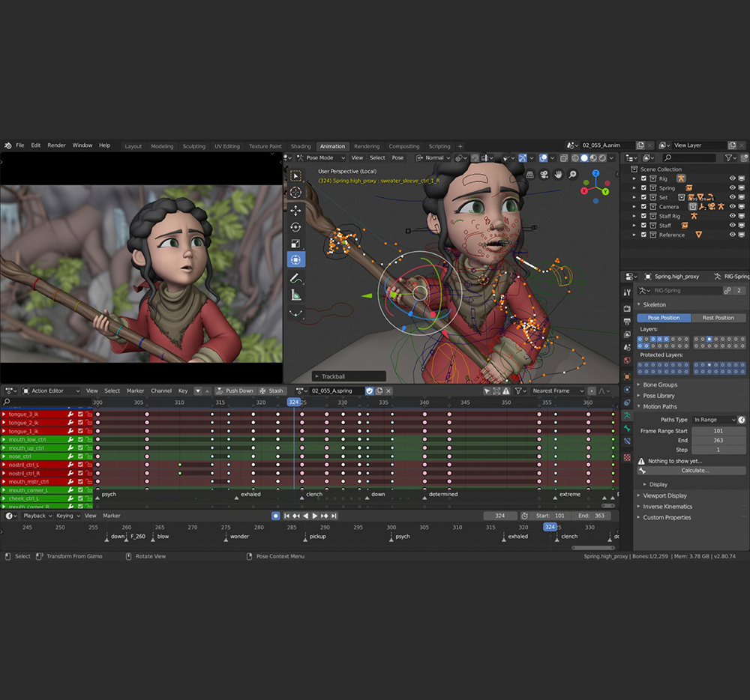Viewport: 750px width, 700px height.
Task: Click the pan view hand icon
Action: [x=558, y=175]
